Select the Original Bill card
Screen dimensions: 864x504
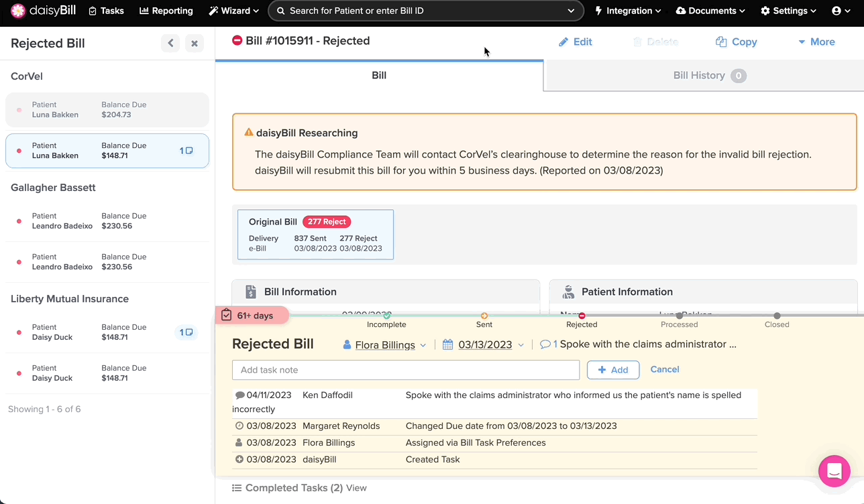click(x=315, y=235)
